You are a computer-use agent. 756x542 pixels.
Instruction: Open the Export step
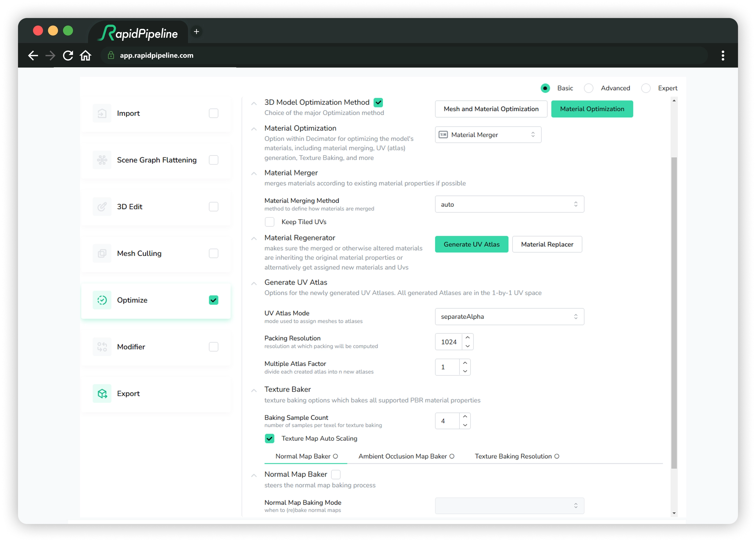point(156,393)
